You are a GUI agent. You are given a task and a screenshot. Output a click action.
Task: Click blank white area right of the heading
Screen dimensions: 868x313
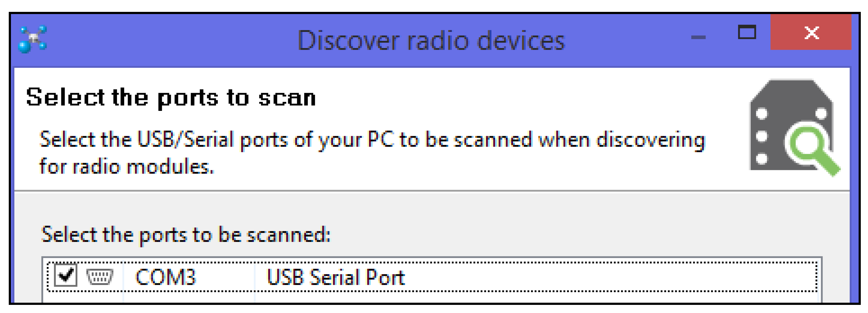[x=505, y=97]
